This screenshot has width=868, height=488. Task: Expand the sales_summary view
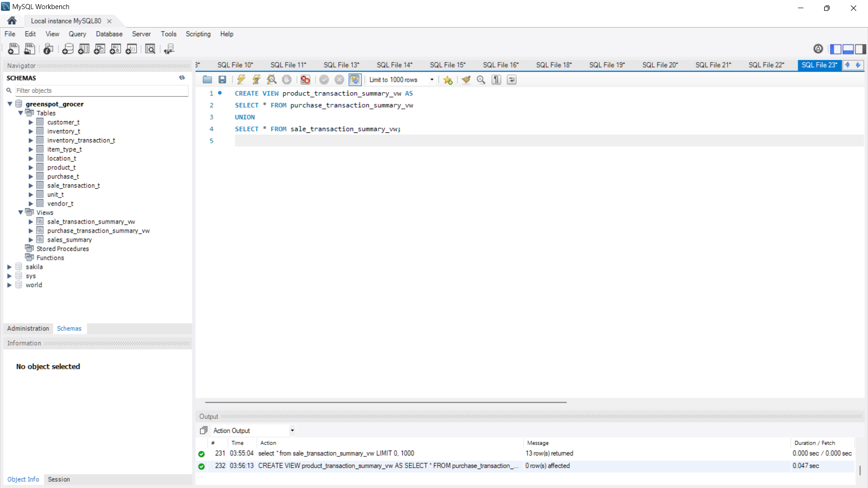[31, 240]
